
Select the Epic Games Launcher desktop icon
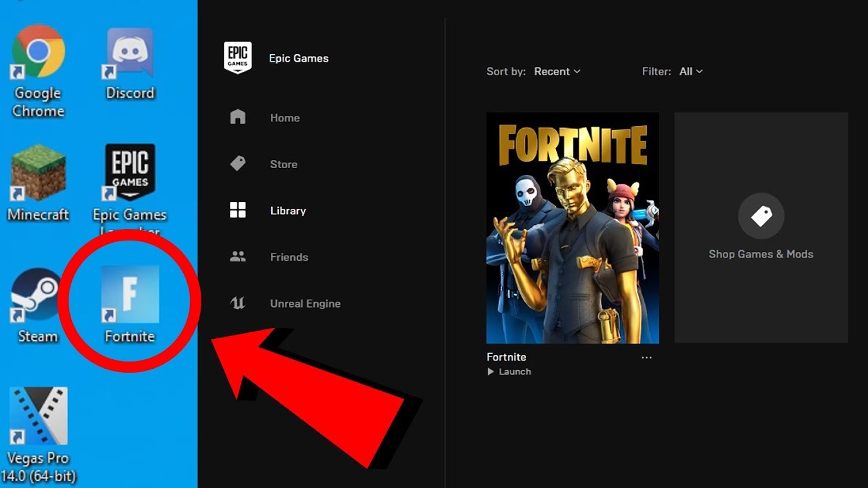tap(130, 172)
